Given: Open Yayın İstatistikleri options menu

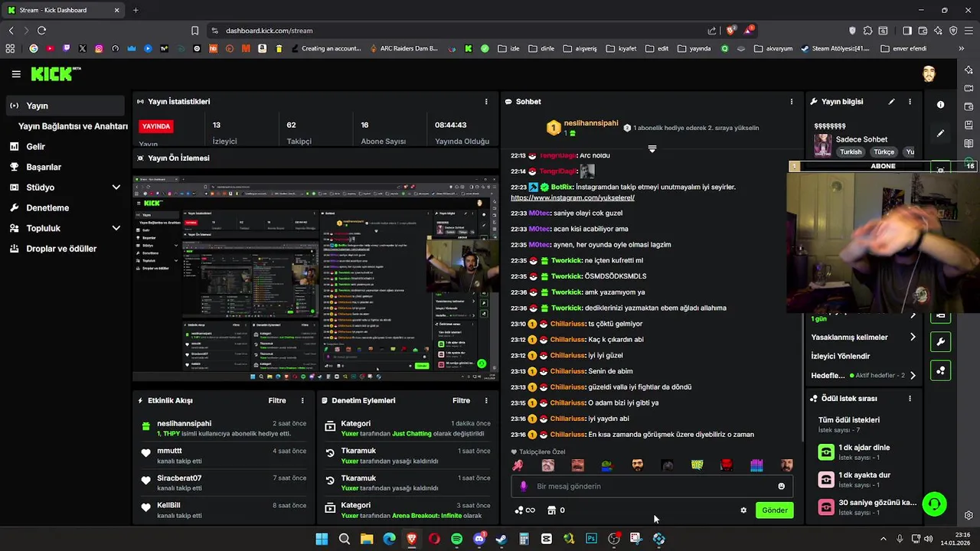Looking at the screenshot, I should coord(486,102).
